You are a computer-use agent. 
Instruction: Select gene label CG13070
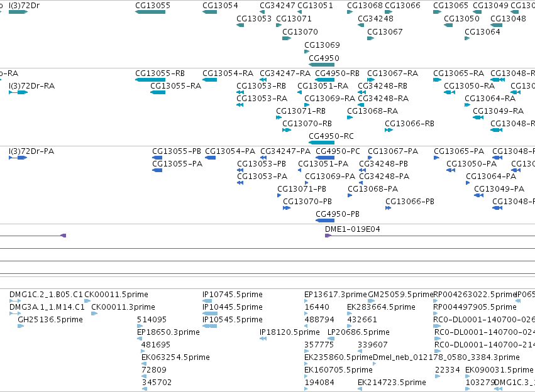point(301,31)
